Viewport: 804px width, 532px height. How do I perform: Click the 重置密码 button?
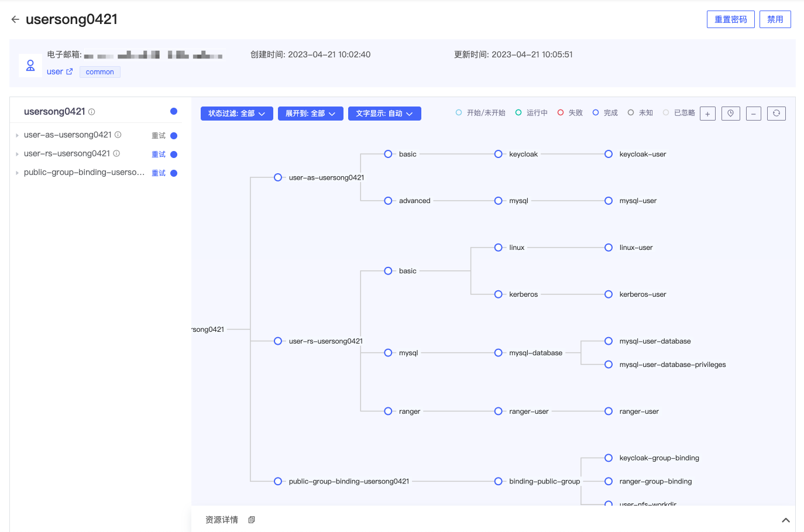(x=731, y=19)
